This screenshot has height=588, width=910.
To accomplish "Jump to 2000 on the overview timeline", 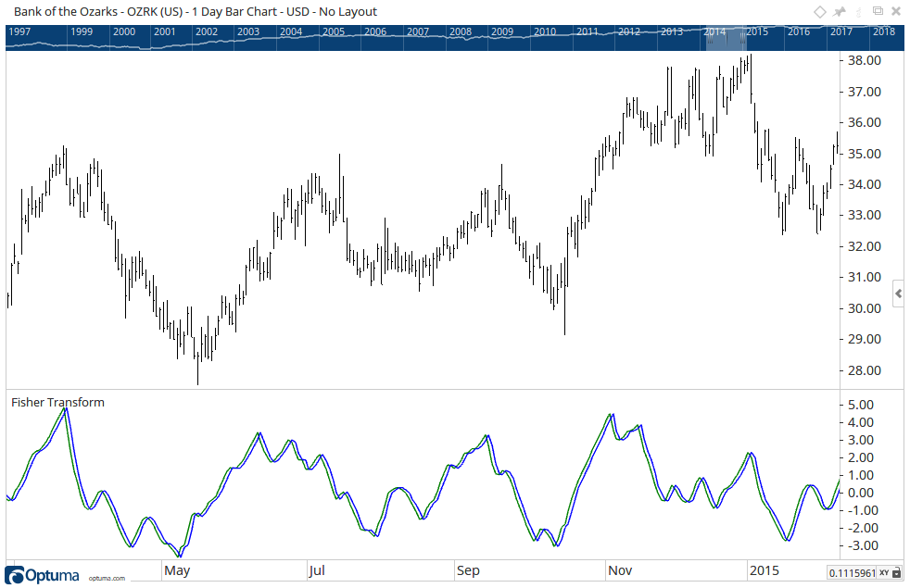I will click(123, 31).
